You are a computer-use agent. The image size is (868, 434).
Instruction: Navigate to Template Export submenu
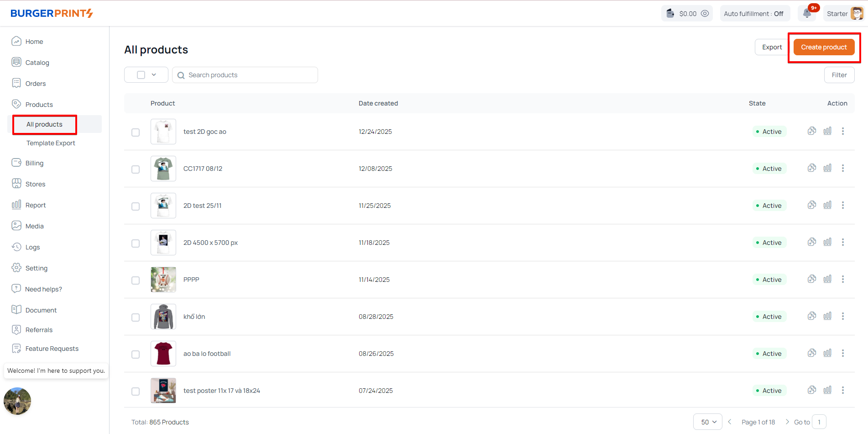point(51,143)
